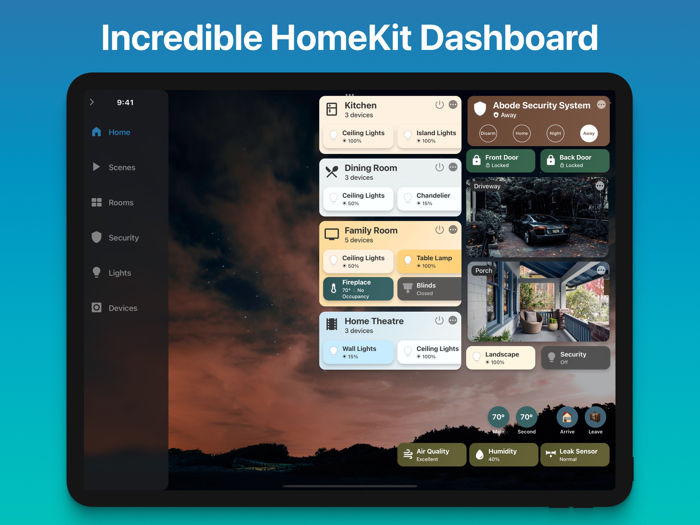This screenshot has height=525, width=700.
Task: Run the Arrive scene
Action: (567, 417)
